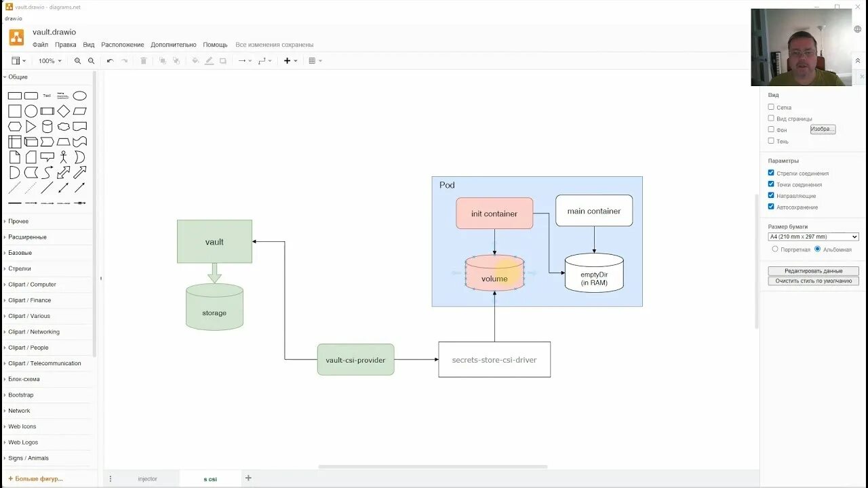The height and width of the screenshot is (488, 868).
Task: Open the Правка menu
Action: click(x=65, y=45)
